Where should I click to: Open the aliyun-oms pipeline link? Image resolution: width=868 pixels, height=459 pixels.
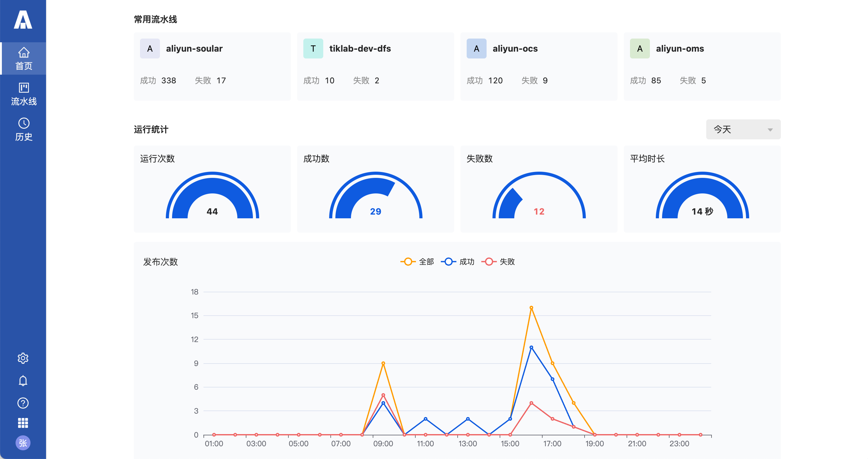(680, 49)
